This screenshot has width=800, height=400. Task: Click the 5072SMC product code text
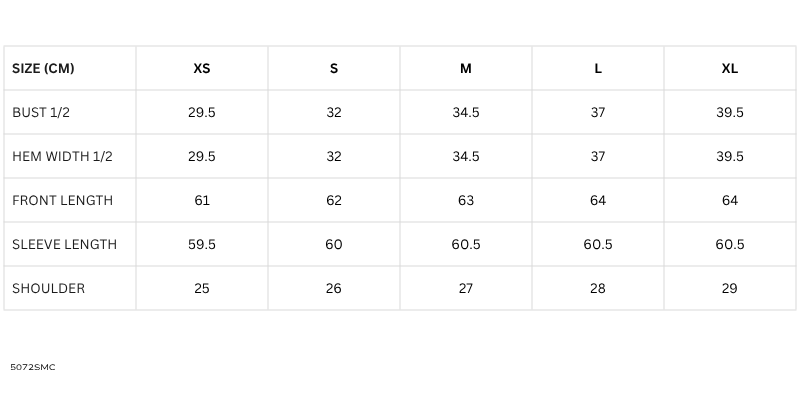[x=33, y=368]
